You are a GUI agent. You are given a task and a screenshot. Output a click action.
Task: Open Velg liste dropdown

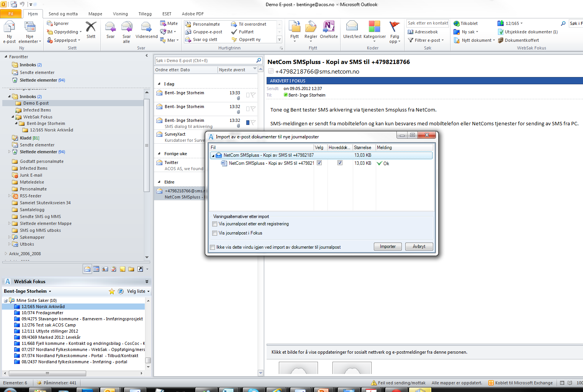tap(138, 291)
